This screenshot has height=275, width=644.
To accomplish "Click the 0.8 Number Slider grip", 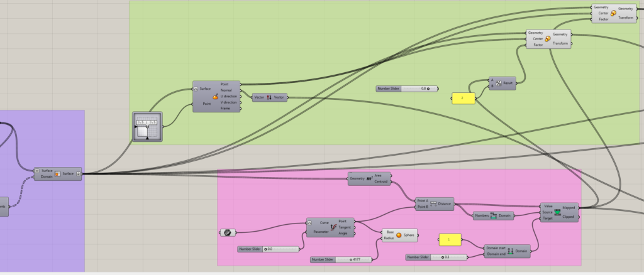I will 428,89.
